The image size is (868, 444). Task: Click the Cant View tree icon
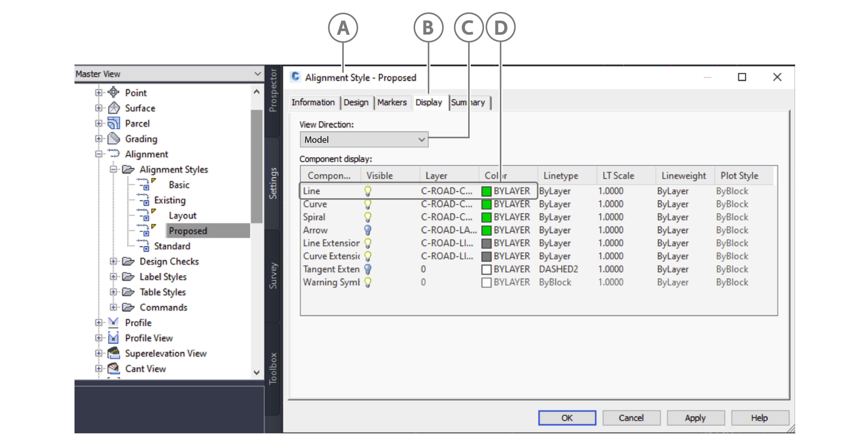[x=114, y=369]
